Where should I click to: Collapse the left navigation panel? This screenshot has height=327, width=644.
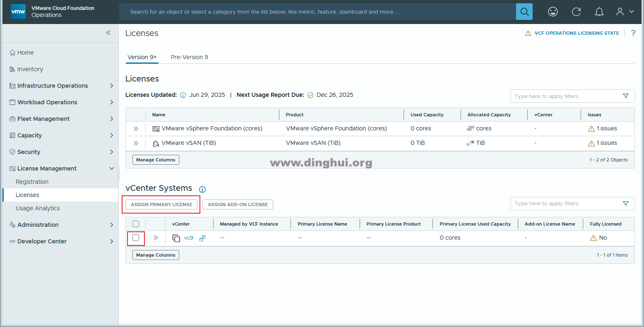(x=108, y=33)
